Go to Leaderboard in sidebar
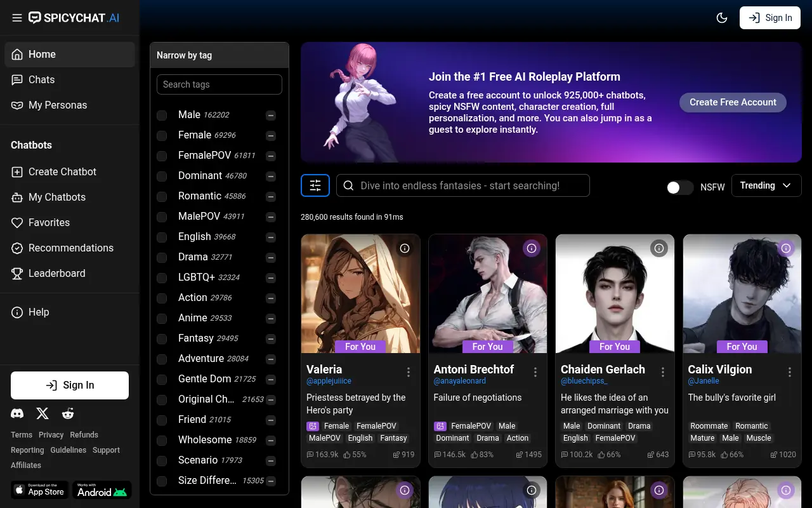The height and width of the screenshot is (508, 812). click(x=56, y=273)
